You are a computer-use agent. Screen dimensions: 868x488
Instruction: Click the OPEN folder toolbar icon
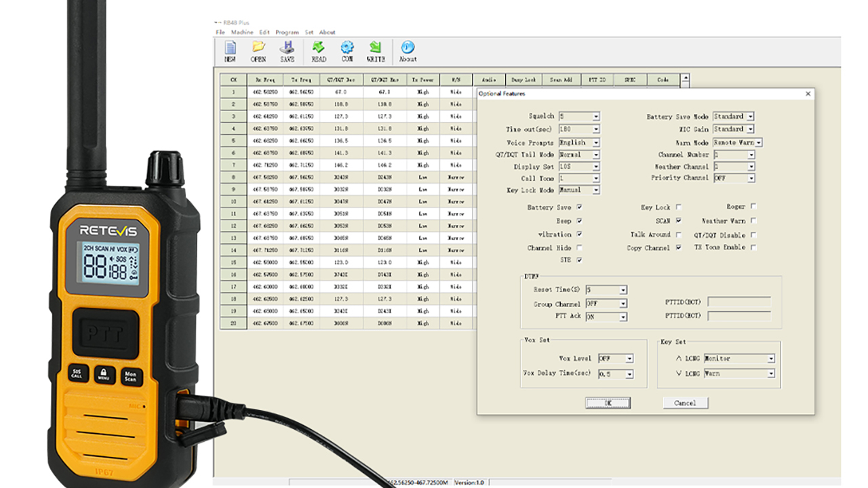tap(258, 52)
